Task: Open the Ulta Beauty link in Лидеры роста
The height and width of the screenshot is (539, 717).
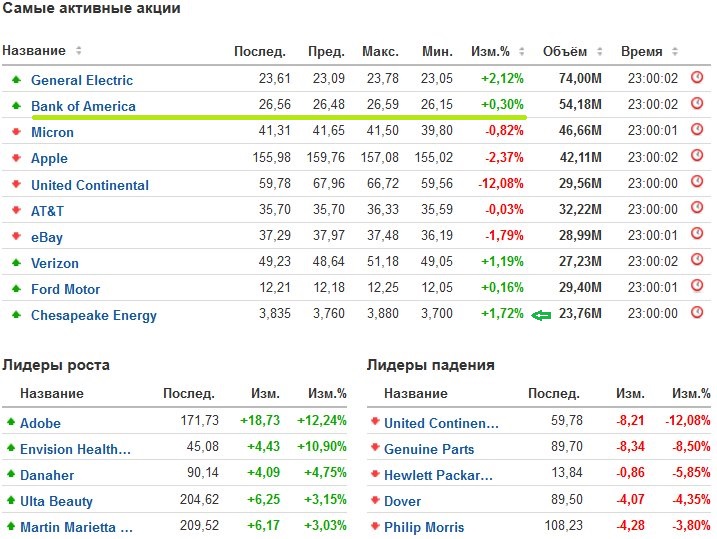Action: (56, 501)
